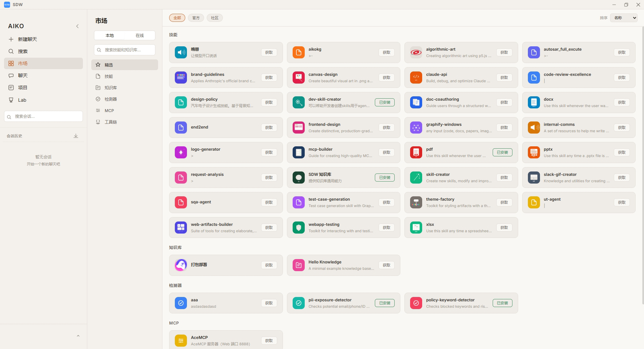Open the pii-exposure-detector card title
Screen dimensions: 644x349
pyautogui.click(x=330, y=300)
